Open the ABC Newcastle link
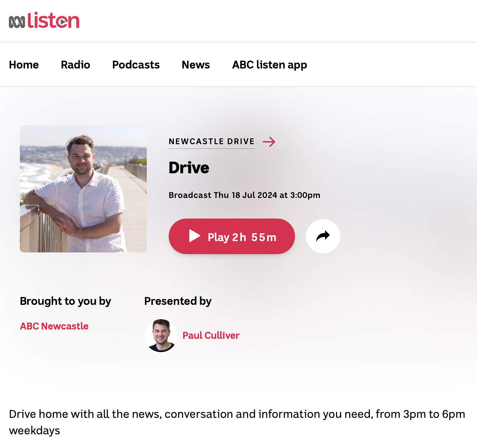This screenshot has width=477, height=448. (54, 326)
